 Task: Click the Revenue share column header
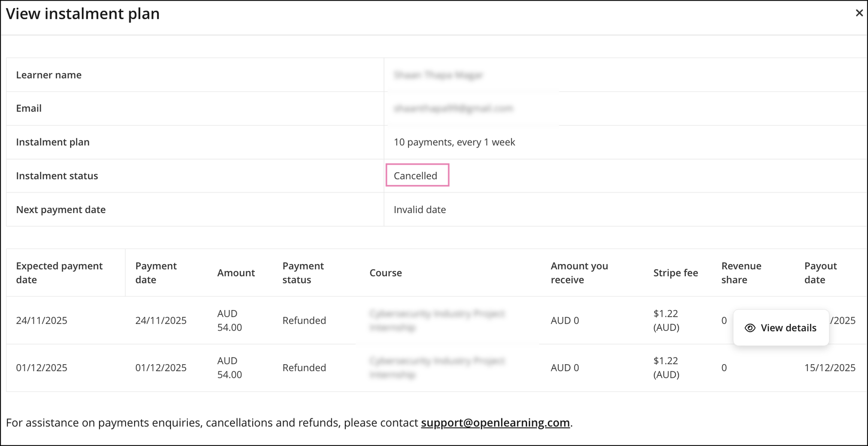point(741,273)
